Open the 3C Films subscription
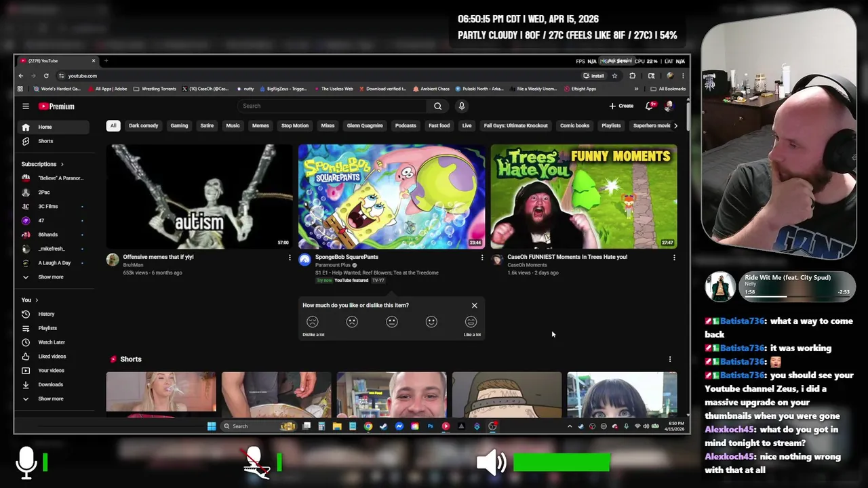Image resolution: width=868 pixels, height=488 pixels. click(54, 207)
